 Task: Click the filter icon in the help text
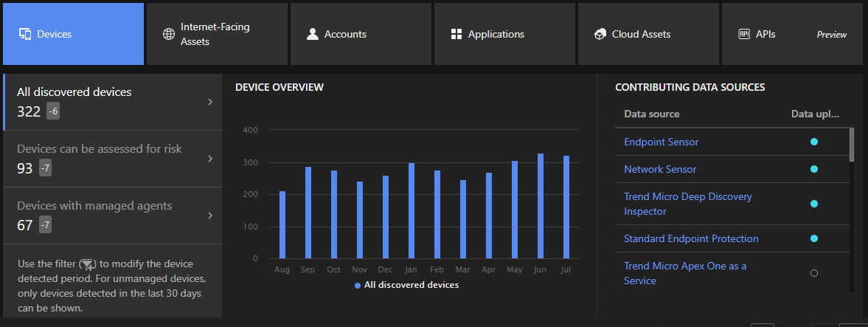click(88, 264)
